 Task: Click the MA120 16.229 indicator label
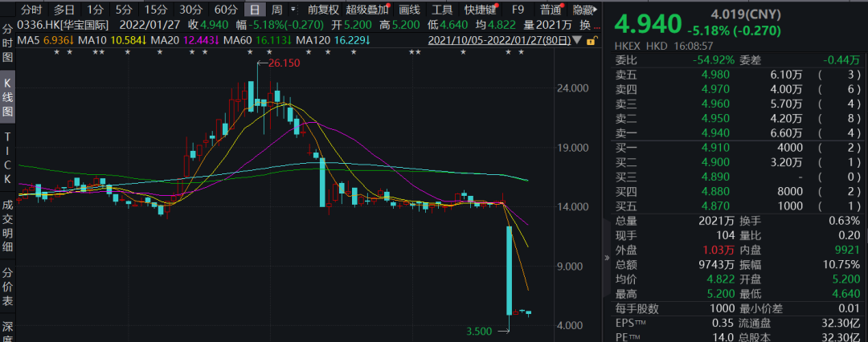(334, 40)
